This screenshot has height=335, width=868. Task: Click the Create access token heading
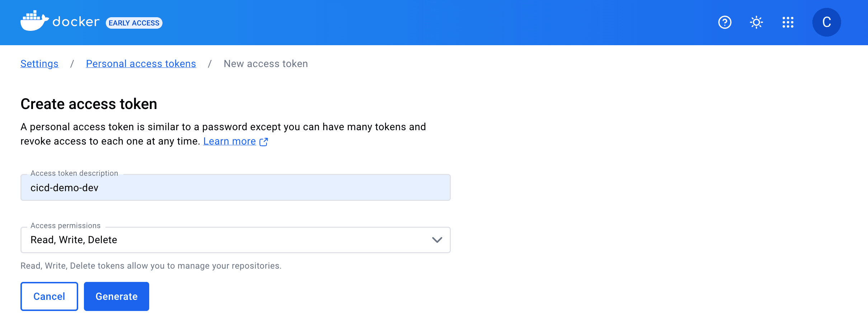click(x=89, y=104)
